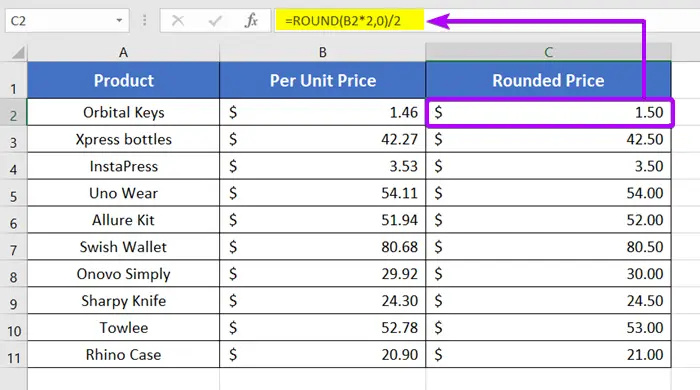Click the Product header cell
The height and width of the screenshot is (390, 700).
click(123, 80)
